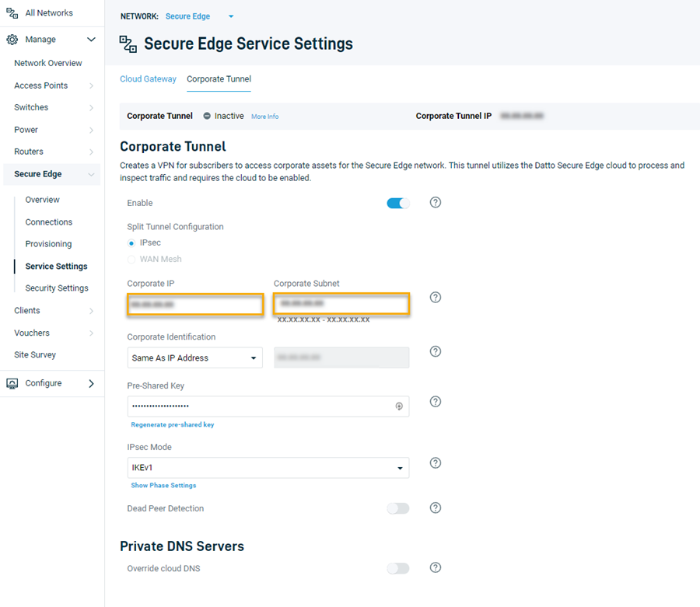Open the Security Settings page
The width and height of the screenshot is (700, 607).
pyautogui.click(x=57, y=288)
